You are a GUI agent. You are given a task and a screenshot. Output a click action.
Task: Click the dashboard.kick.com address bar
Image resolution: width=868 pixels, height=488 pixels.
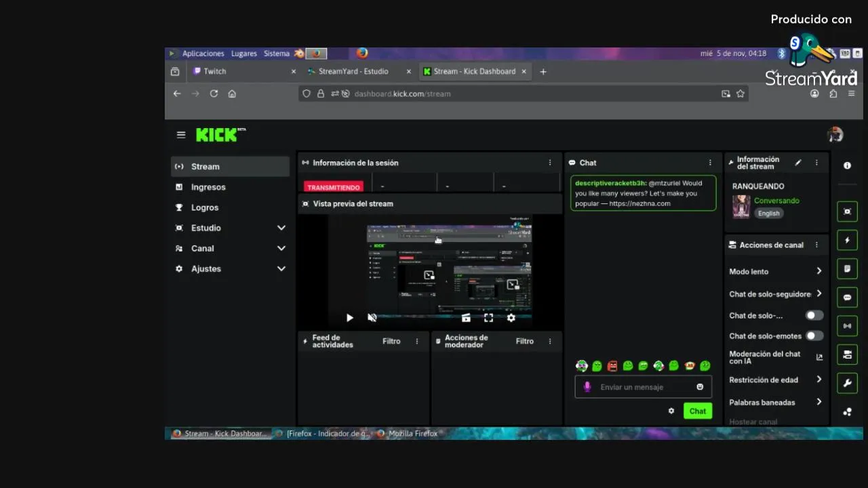[522, 94]
